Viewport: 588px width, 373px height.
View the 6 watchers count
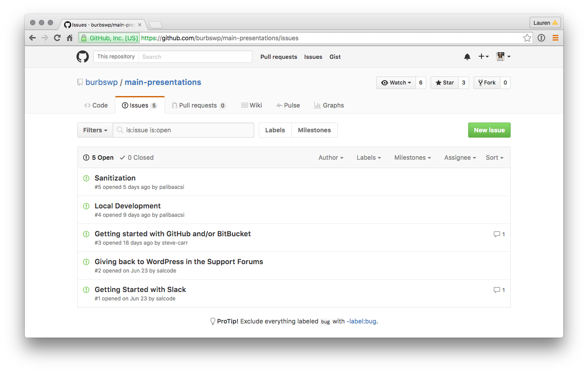click(421, 83)
